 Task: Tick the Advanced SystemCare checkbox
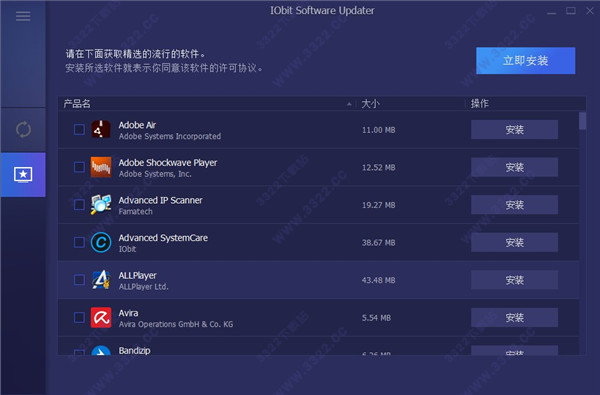pos(79,242)
